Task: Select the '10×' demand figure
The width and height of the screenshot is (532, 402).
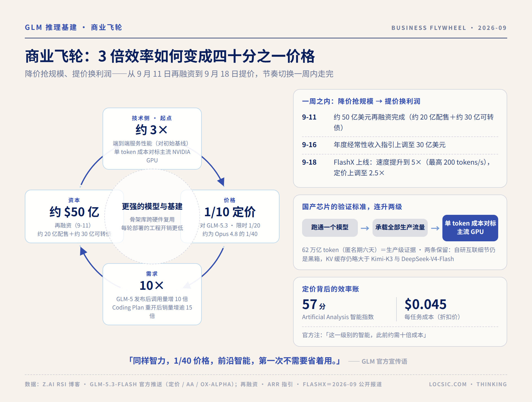Action: [x=152, y=286]
